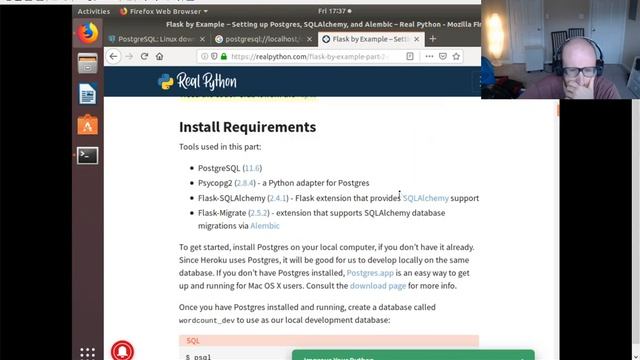Close the Flask by Example tab
640x360 pixels.
[x=416, y=39]
